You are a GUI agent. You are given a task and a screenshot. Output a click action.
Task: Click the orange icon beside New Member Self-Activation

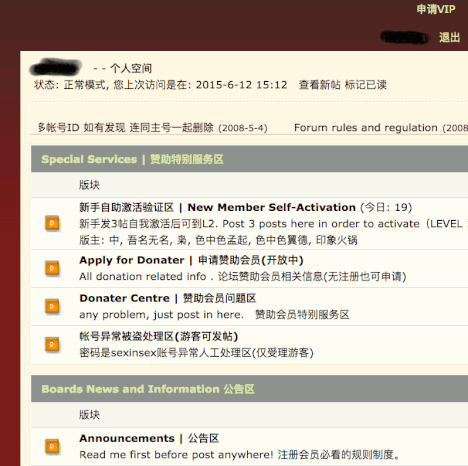[x=52, y=223]
